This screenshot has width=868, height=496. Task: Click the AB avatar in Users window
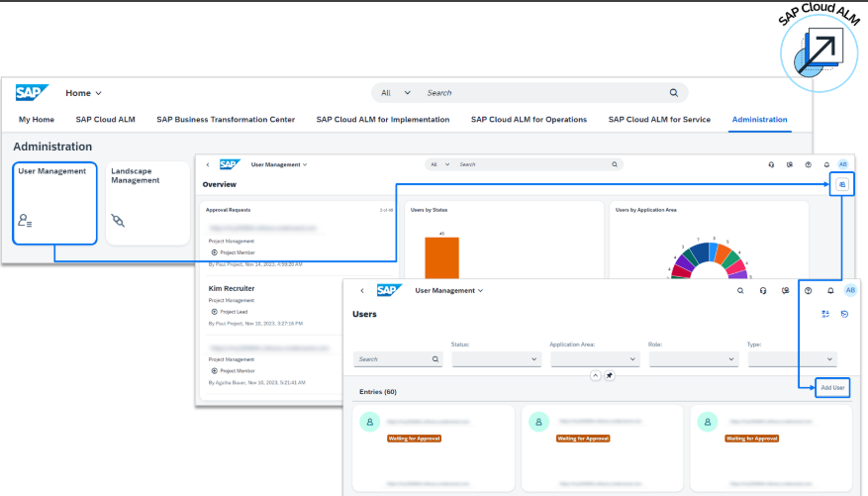point(850,290)
